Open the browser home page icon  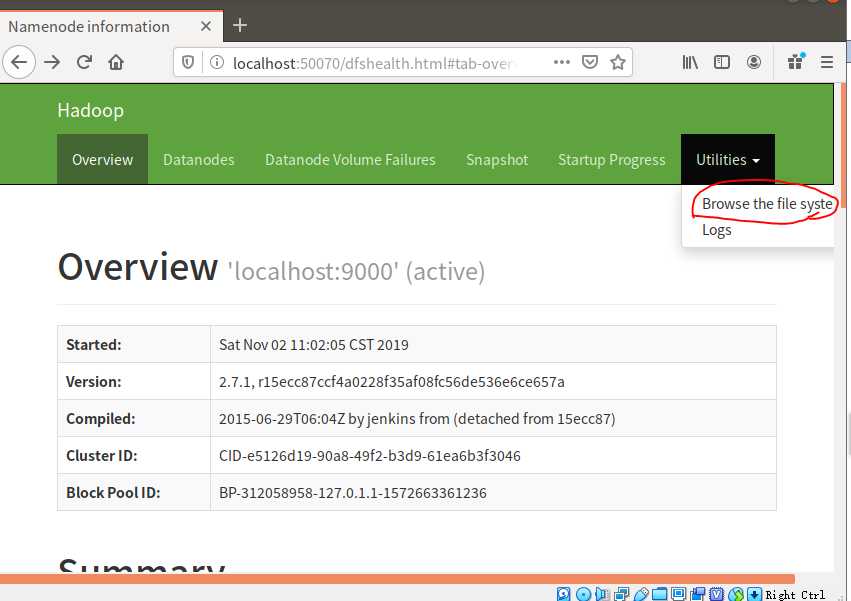(x=116, y=62)
